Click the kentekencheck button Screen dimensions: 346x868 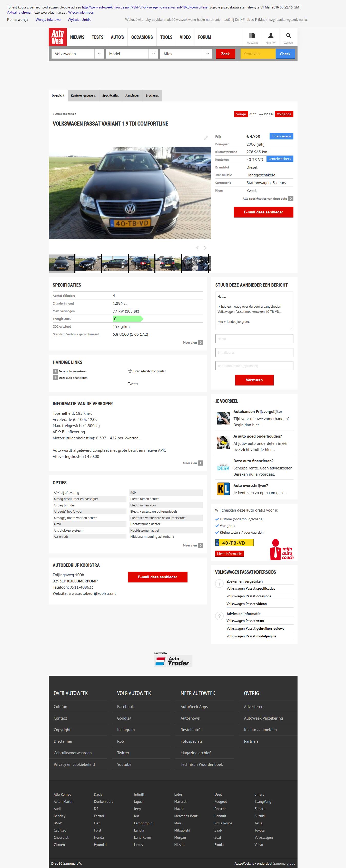pos(280,159)
